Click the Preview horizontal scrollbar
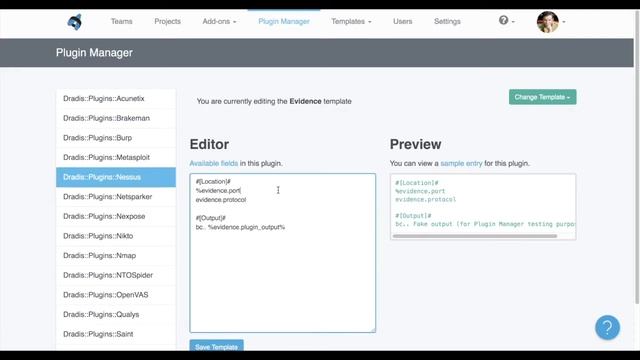Viewport: 640px width, 360px height. point(475,236)
